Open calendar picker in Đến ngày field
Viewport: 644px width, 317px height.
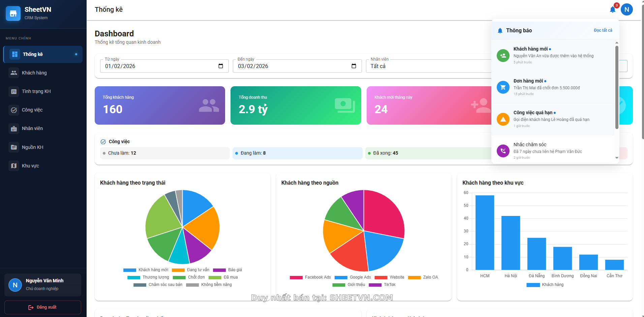click(x=354, y=66)
